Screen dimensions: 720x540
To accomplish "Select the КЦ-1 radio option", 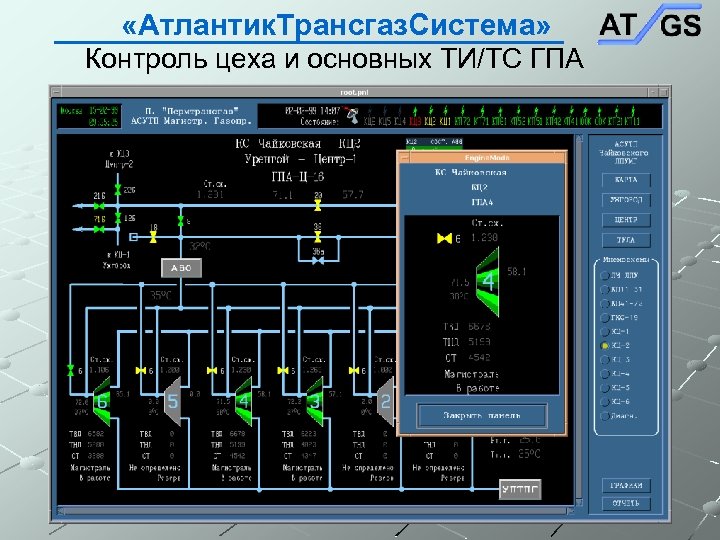I will [x=605, y=332].
